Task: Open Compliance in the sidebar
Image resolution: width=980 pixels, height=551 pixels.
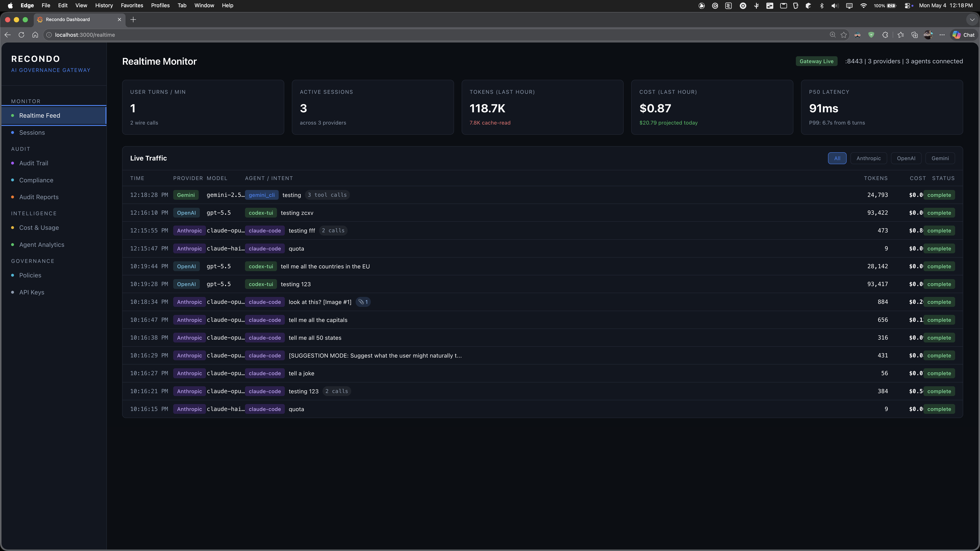Action: point(54,180)
